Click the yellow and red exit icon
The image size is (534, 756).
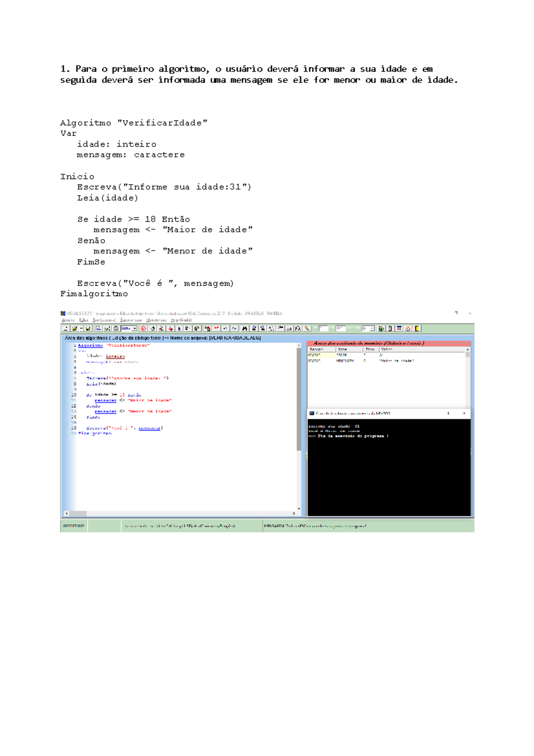tap(417, 329)
